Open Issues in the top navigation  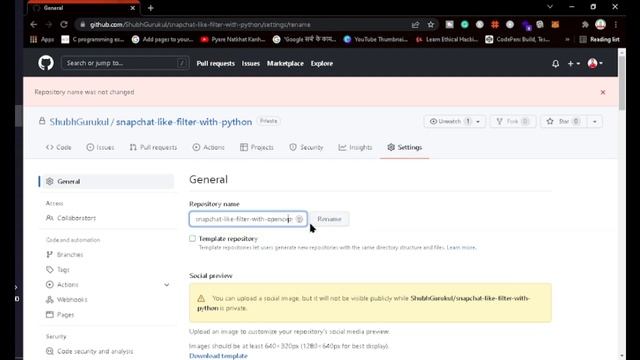(251, 64)
